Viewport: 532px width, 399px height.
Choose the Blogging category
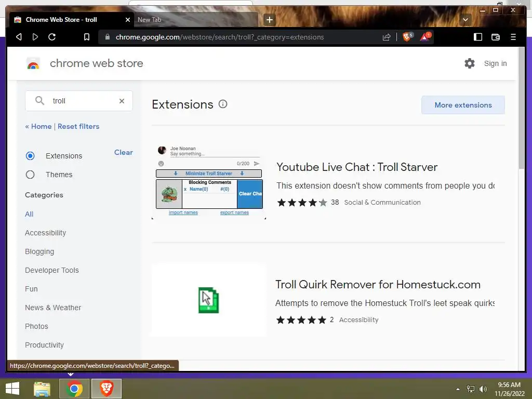coord(39,251)
